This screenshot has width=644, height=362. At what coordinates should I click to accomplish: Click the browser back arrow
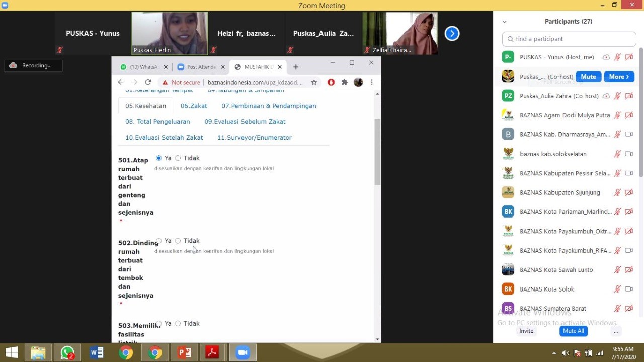(x=121, y=82)
